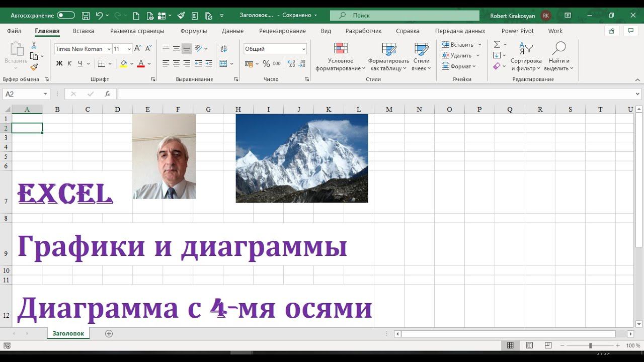Open the number format dropdown Общий
The width and height of the screenshot is (644, 362).
(304, 49)
